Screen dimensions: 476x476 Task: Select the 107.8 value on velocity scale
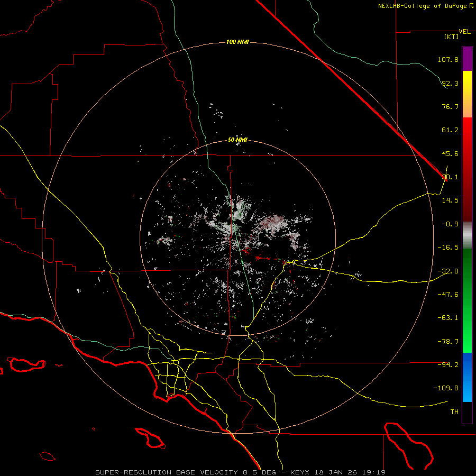click(x=448, y=59)
